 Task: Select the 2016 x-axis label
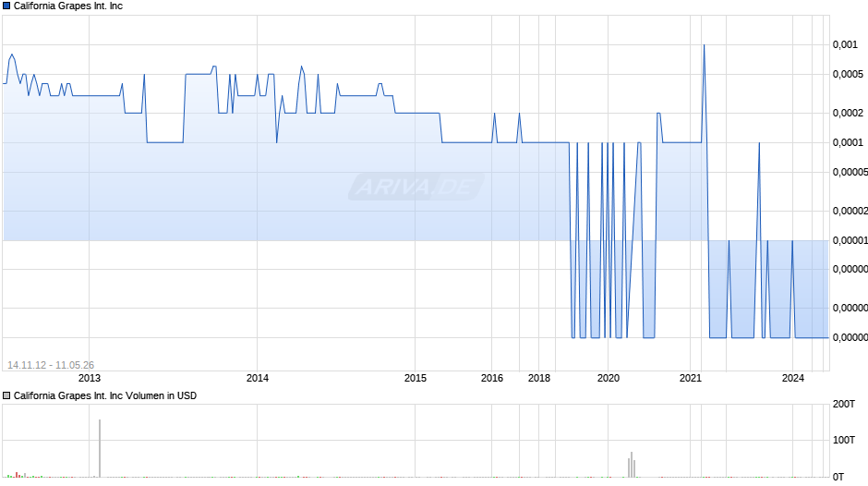tap(491, 378)
